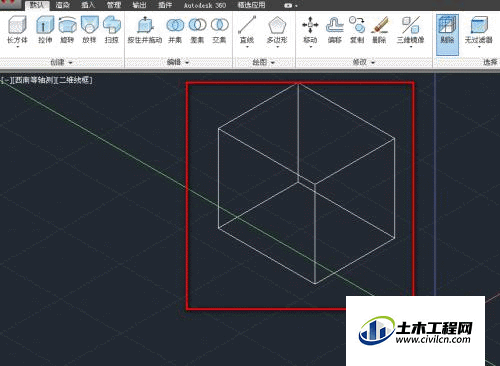Open the 三维镜像 dropdown arrow
This screenshot has width=500, height=366.
[411, 47]
